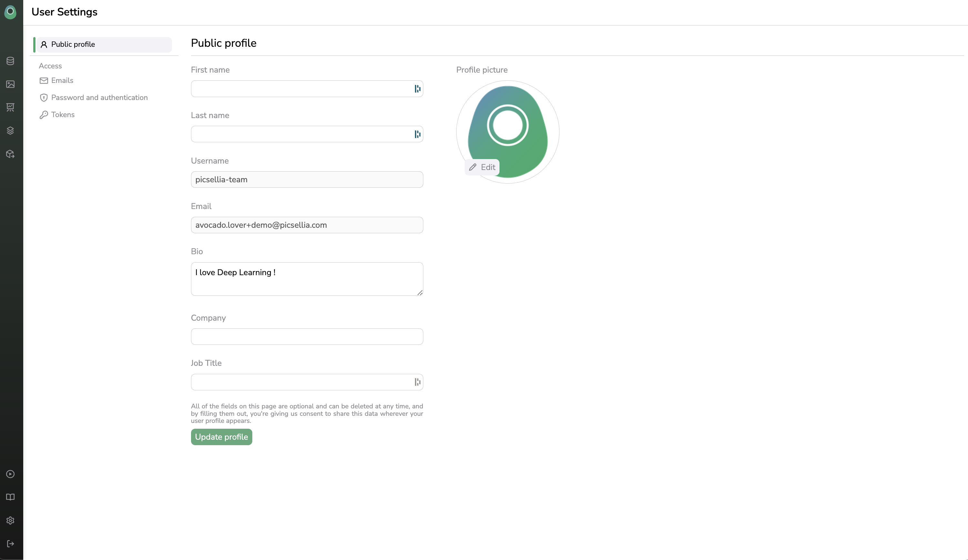This screenshot has height=560, width=968.
Task: Open the settings gear icon
Action: click(10, 520)
